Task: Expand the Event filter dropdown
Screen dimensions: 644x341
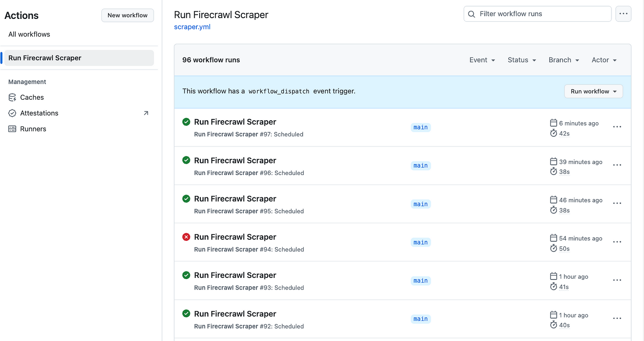Action: coord(482,60)
